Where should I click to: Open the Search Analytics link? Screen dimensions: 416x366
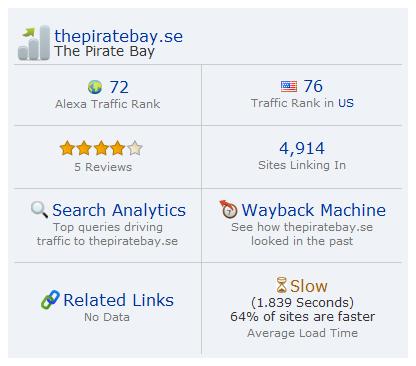119,210
